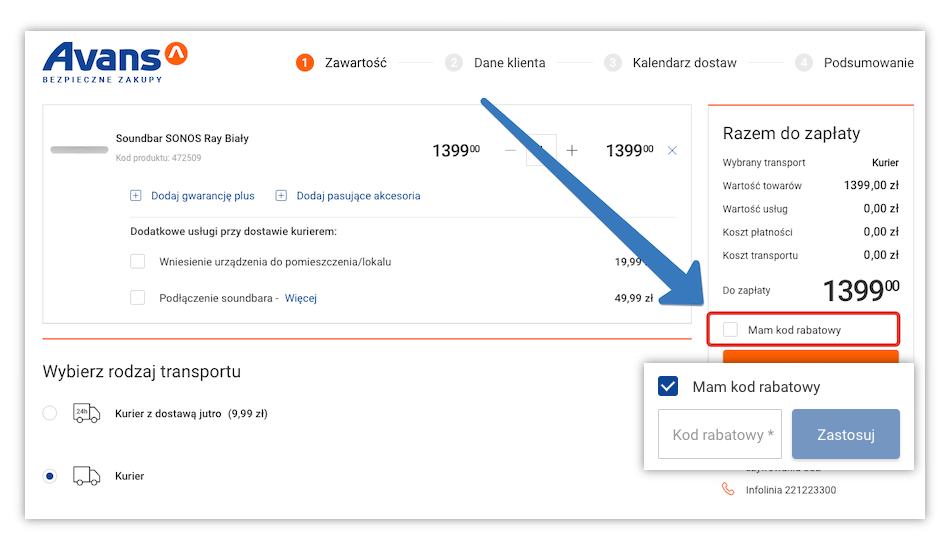Go to Dane klienta step
Image resolution: width=950 pixels, height=550 pixels.
509,63
